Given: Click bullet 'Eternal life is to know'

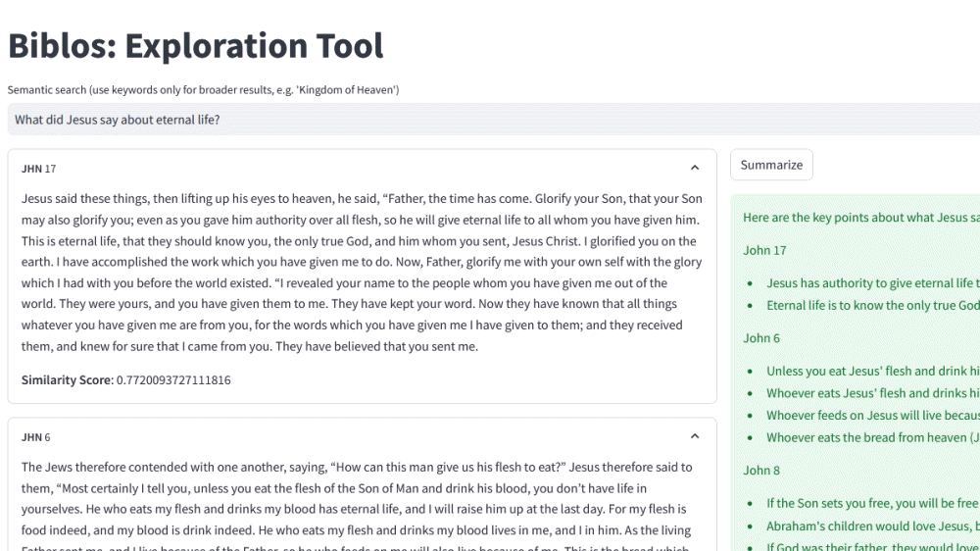Looking at the screenshot, I should pos(872,305).
